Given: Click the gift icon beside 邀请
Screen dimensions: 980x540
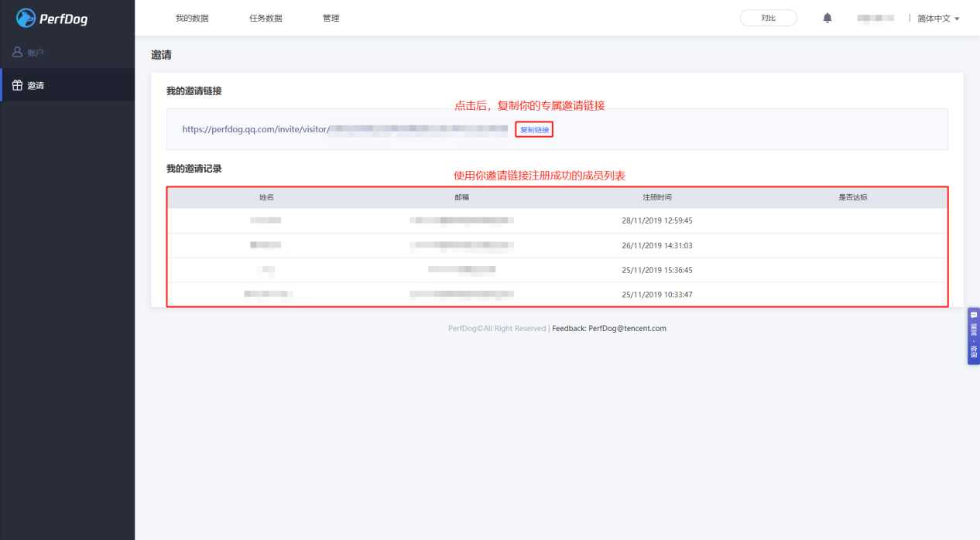Looking at the screenshot, I should coord(17,85).
